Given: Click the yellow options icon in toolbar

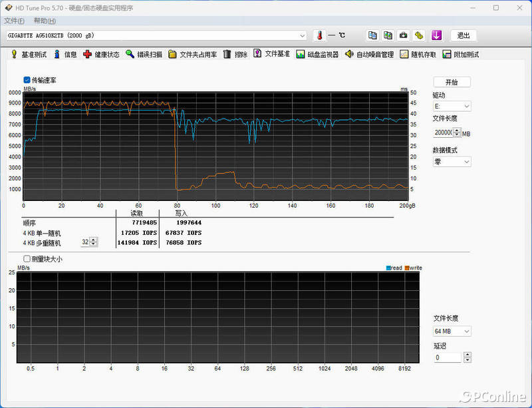Looking at the screenshot, I should click(x=419, y=35).
